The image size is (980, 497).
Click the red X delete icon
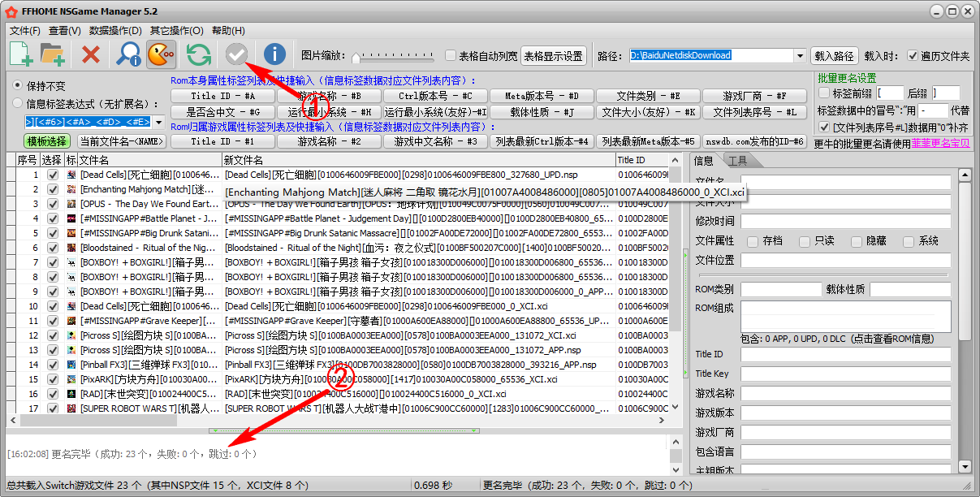coord(91,55)
